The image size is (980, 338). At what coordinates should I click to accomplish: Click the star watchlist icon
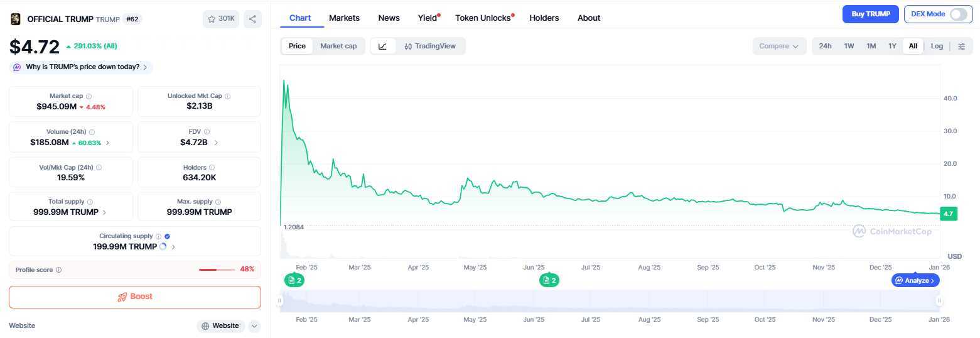tap(211, 19)
